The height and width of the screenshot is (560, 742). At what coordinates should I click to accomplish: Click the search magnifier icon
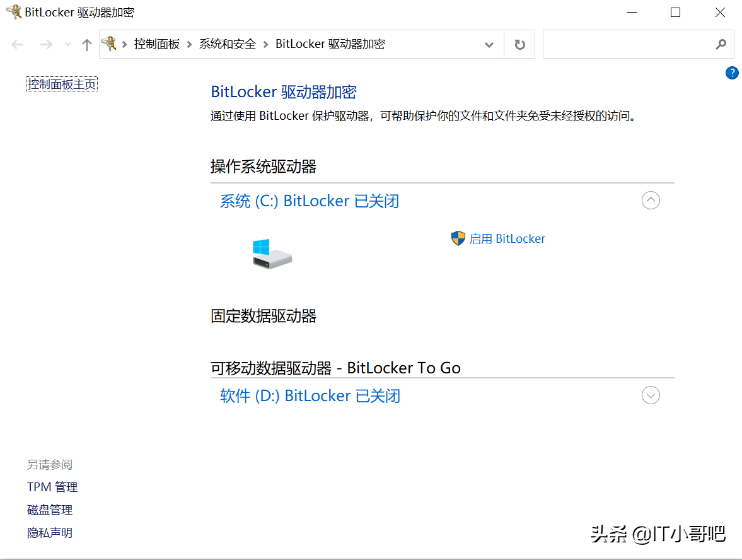pyautogui.click(x=721, y=45)
